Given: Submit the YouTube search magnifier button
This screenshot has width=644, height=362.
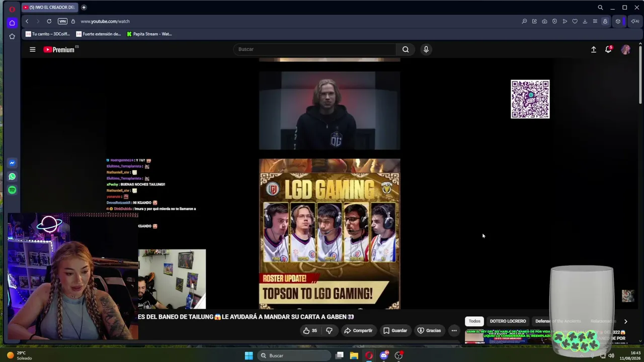Looking at the screenshot, I should (406, 49).
